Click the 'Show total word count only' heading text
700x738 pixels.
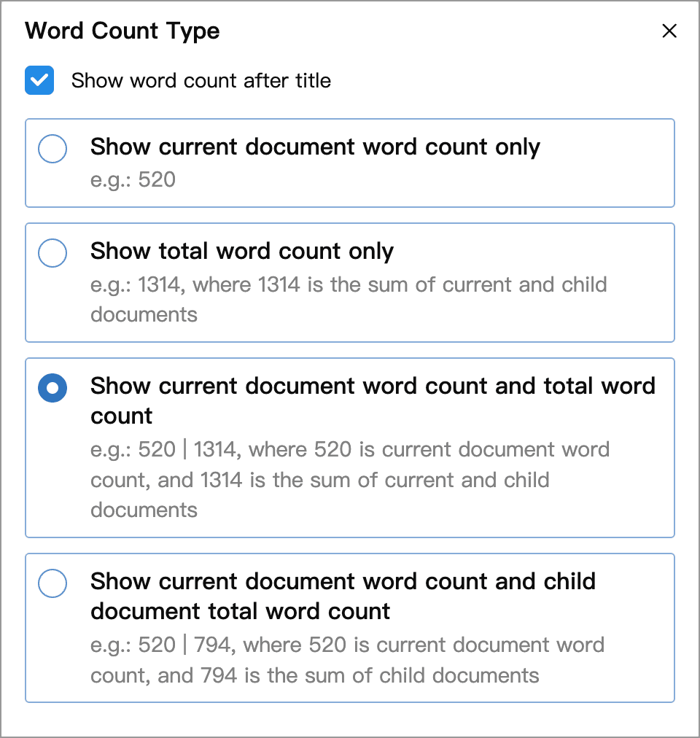point(242,251)
